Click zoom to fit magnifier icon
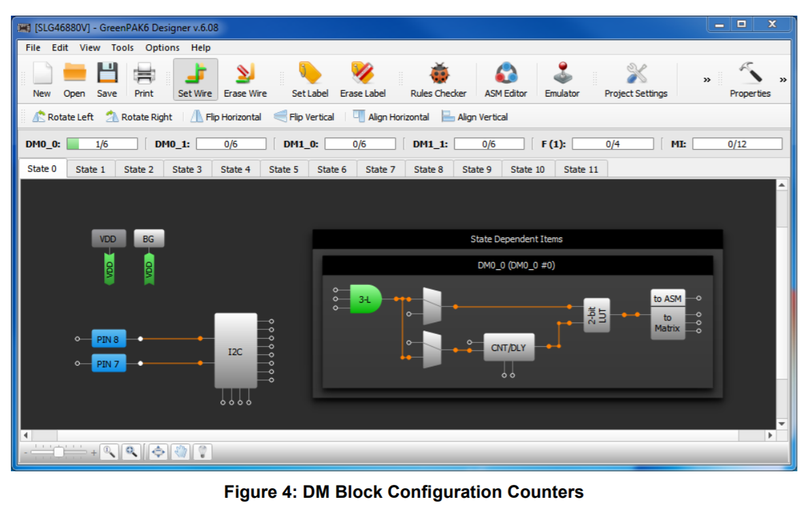Image resolution: width=812 pixels, height=508 pixels. 132,452
